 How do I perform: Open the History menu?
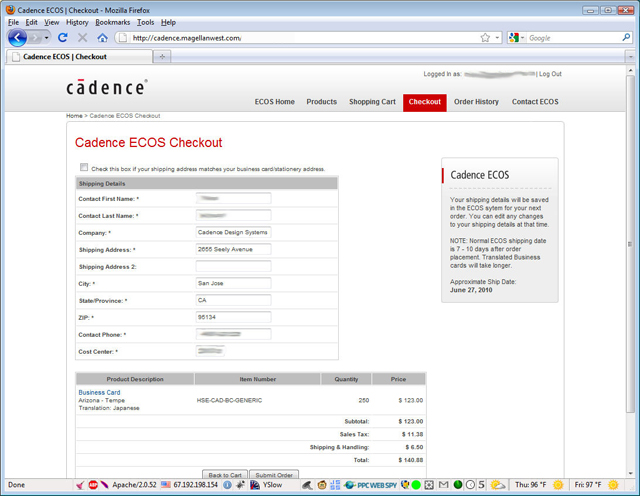point(77,22)
